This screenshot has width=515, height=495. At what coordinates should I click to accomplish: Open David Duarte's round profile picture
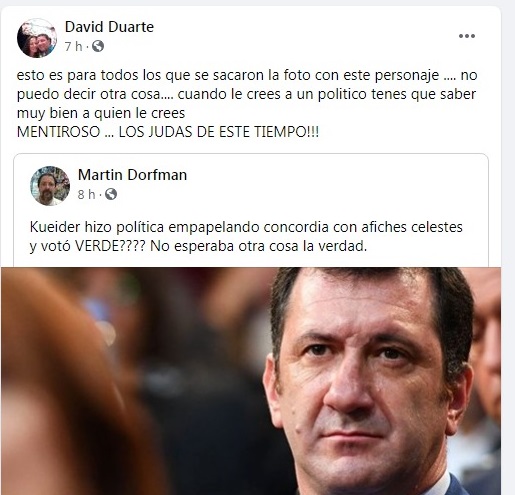[x=37, y=38]
